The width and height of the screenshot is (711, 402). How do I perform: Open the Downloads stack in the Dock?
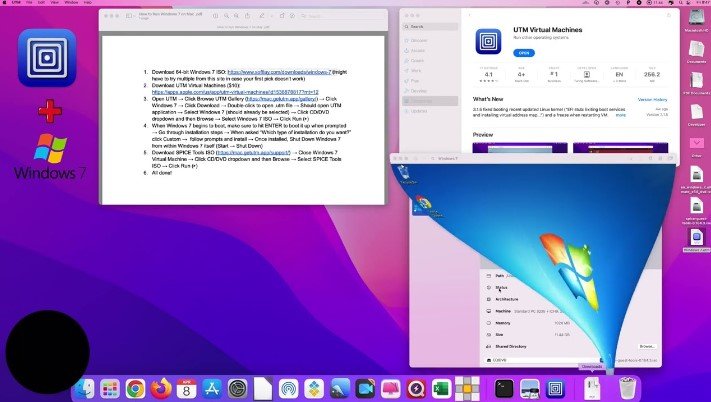592,389
